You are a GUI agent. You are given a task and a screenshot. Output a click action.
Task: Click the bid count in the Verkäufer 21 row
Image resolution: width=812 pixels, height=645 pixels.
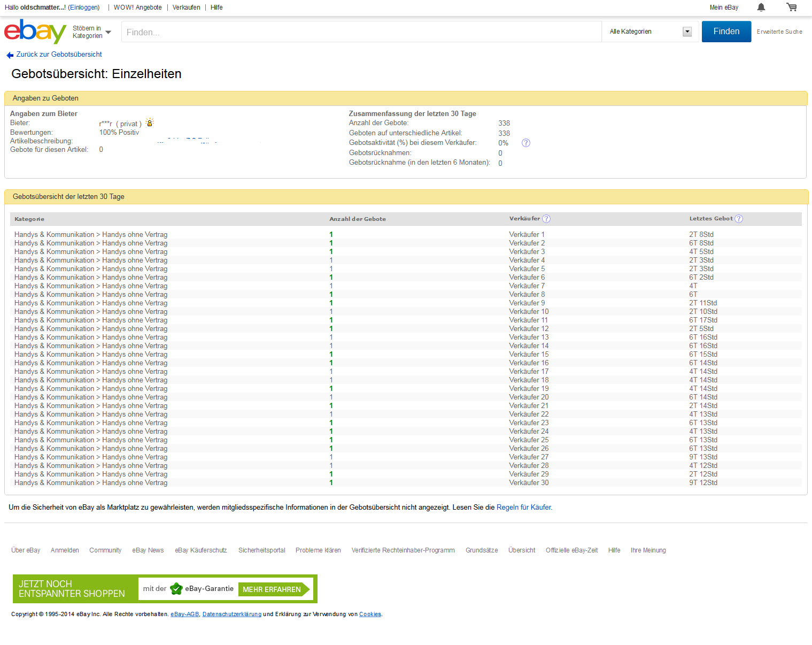(331, 406)
